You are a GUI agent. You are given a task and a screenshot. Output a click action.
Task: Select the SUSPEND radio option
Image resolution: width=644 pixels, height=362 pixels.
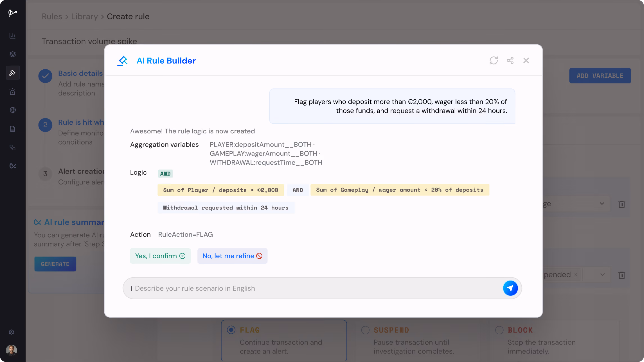[365, 330]
